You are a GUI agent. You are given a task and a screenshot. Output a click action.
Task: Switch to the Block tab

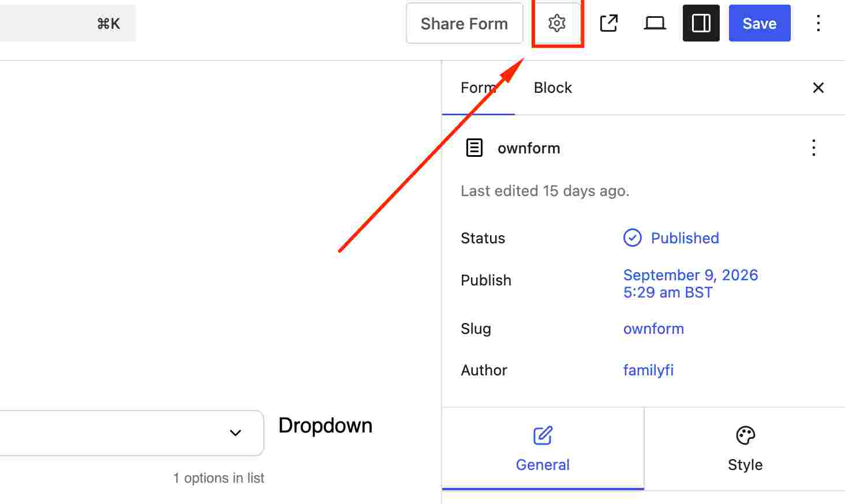tap(553, 88)
